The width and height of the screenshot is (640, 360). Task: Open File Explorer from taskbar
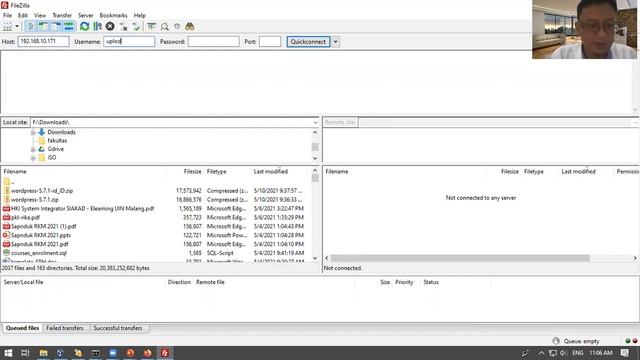tap(43, 353)
